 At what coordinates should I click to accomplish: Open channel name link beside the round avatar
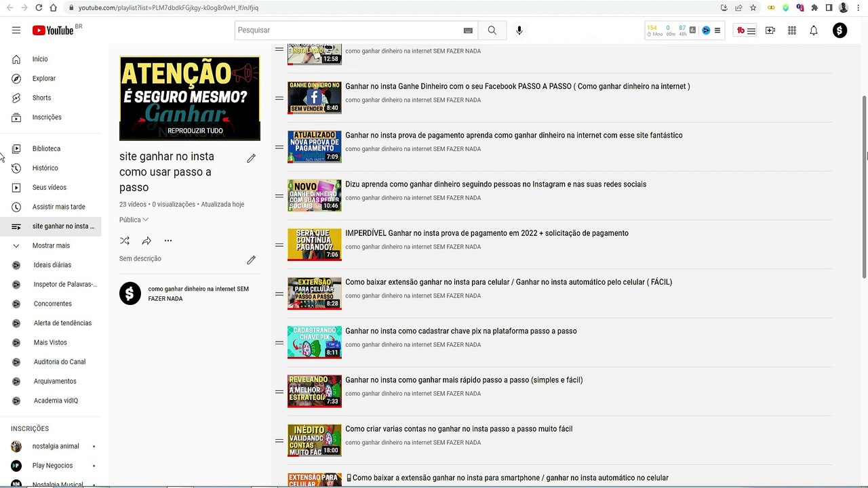tap(199, 293)
